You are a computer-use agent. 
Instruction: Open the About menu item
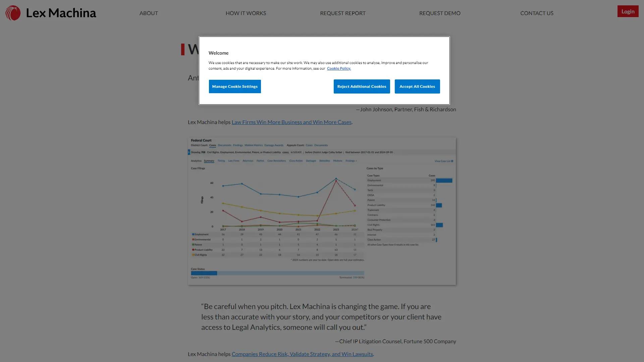tap(149, 13)
